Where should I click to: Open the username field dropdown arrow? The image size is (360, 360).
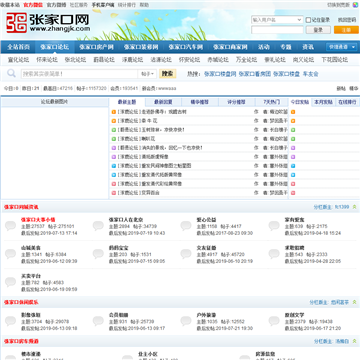[299, 20]
